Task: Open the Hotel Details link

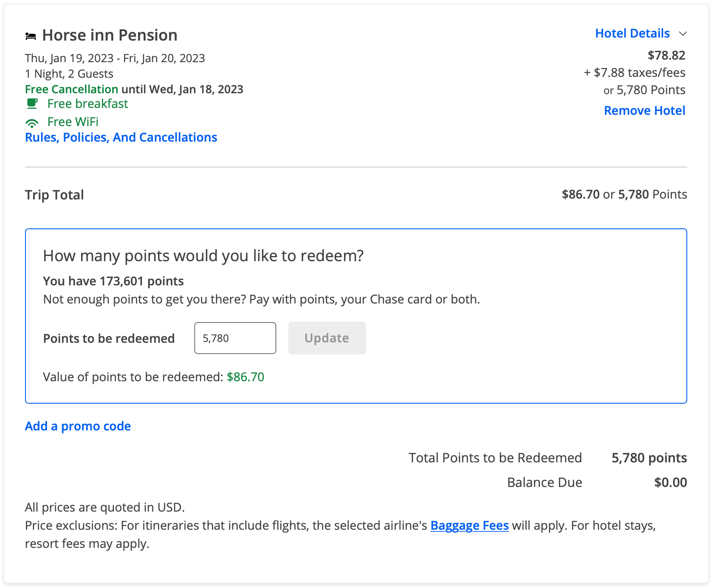Action: coord(632,33)
